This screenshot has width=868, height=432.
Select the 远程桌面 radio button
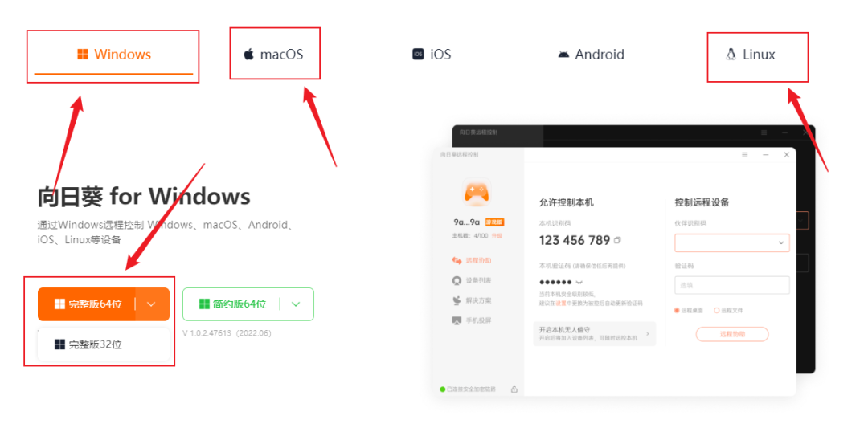[677, 310]
